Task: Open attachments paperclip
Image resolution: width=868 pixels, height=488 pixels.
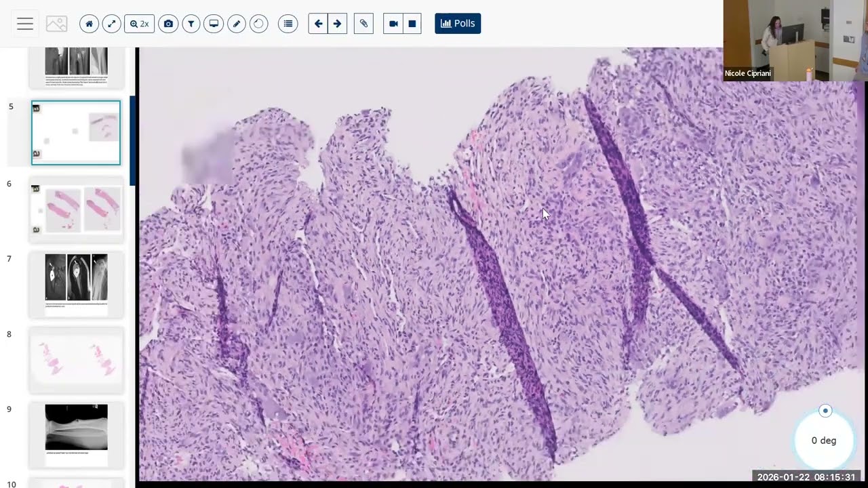Action: (x=363, y=24)
